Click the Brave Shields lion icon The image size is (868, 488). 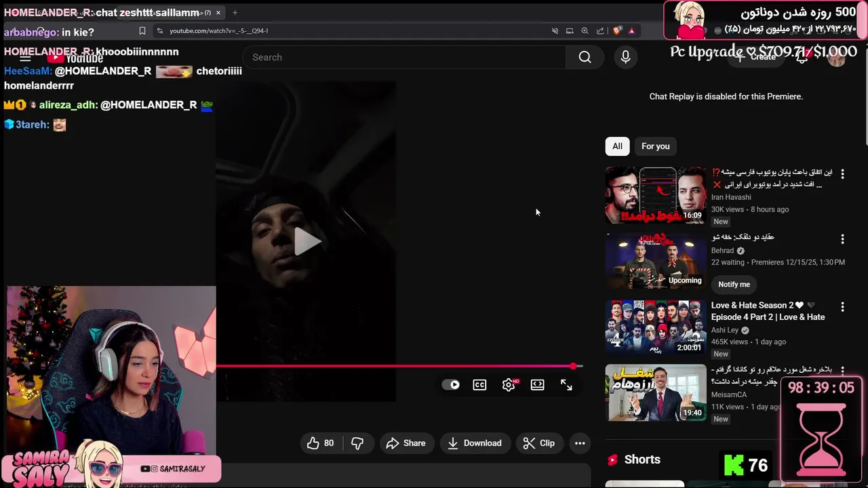[616, 30]
